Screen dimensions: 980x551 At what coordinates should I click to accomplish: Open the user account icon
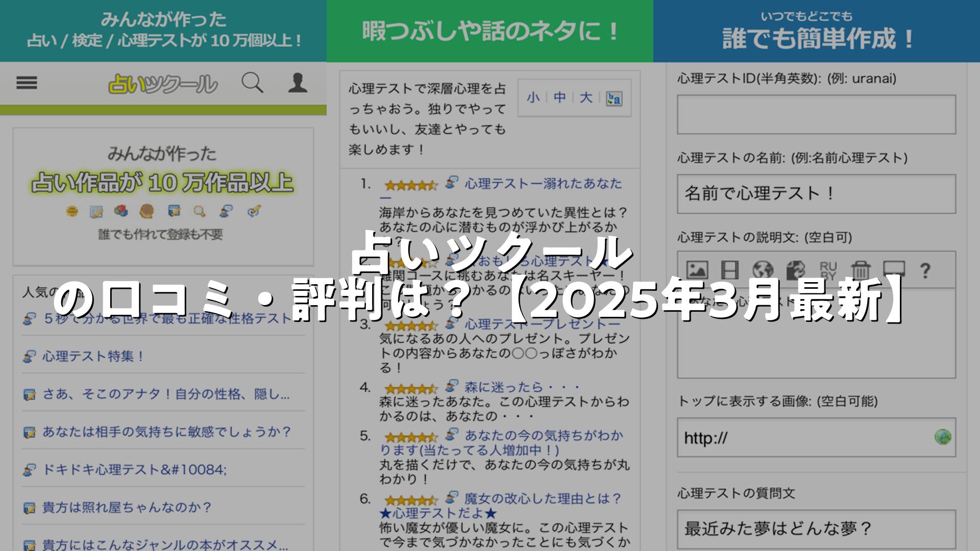coord(298,83)
